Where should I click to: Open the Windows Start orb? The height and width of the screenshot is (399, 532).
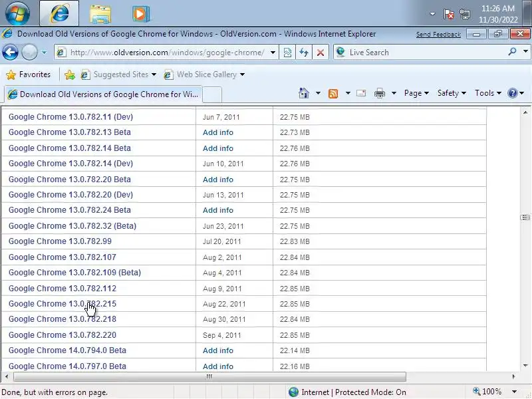tap(17, 13)
